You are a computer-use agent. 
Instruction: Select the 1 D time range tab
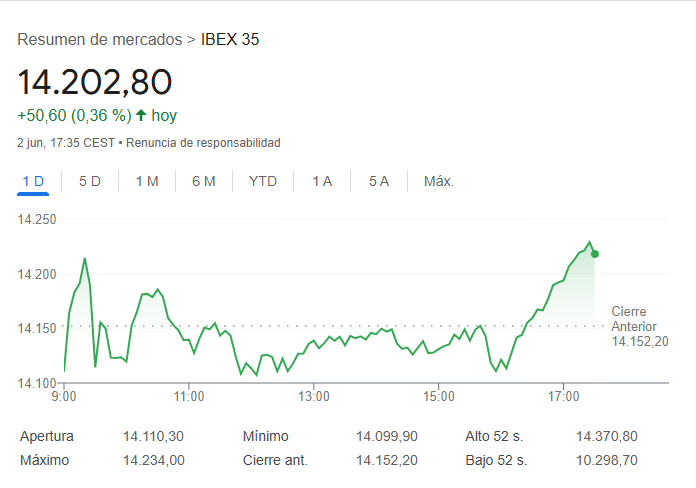point(33,181)
